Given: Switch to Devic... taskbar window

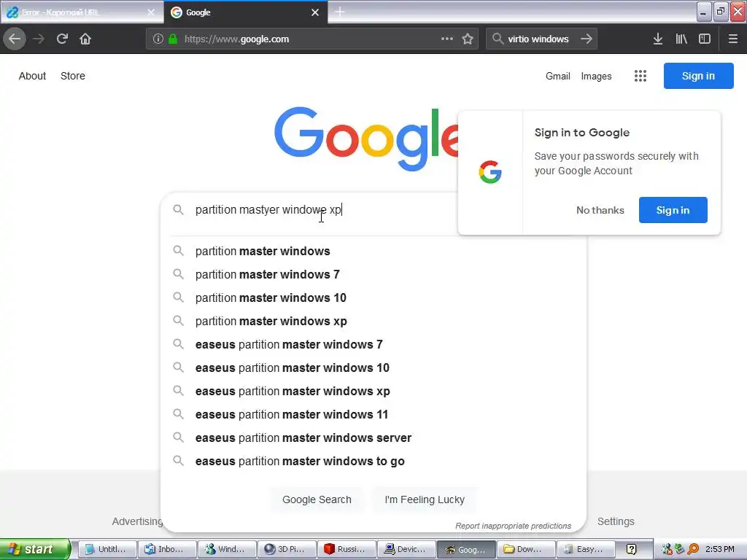Looking at the screenshot, I should [x=406, y=549].
